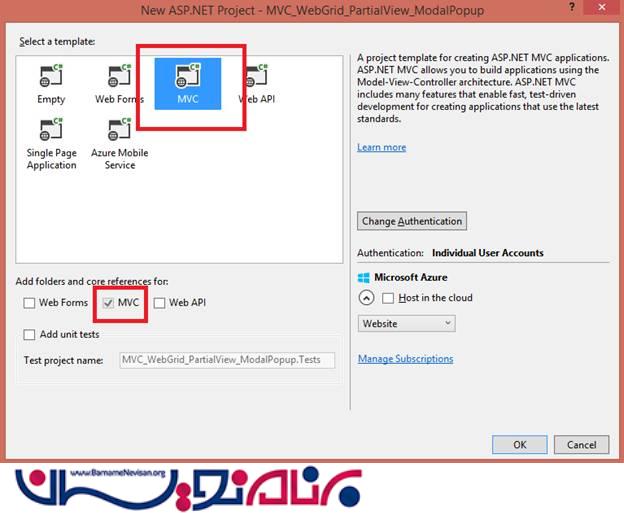Click the 'Authentication:' label
624x513 pixels.
390,253
